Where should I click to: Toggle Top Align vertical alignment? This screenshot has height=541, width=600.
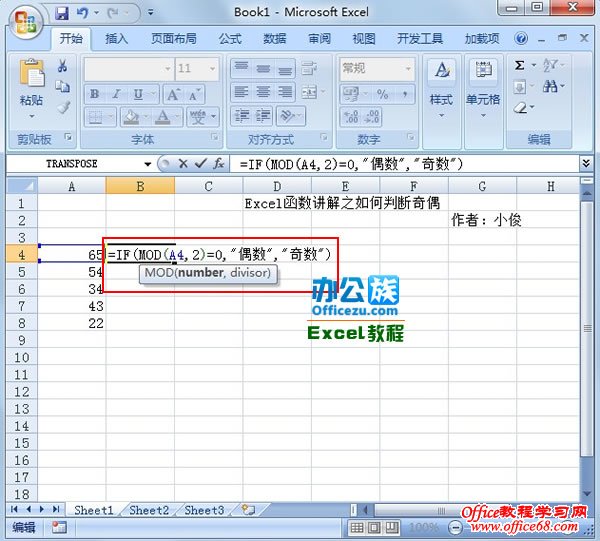point(241,68)
